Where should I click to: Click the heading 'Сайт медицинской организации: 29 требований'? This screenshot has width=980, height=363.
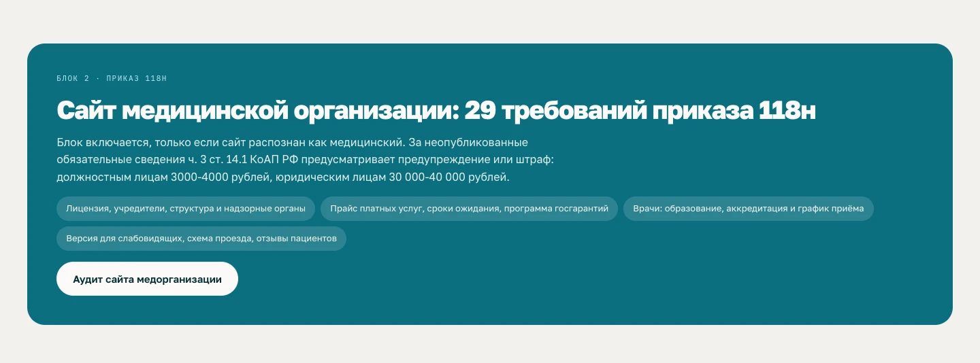(x=436, y=111)
